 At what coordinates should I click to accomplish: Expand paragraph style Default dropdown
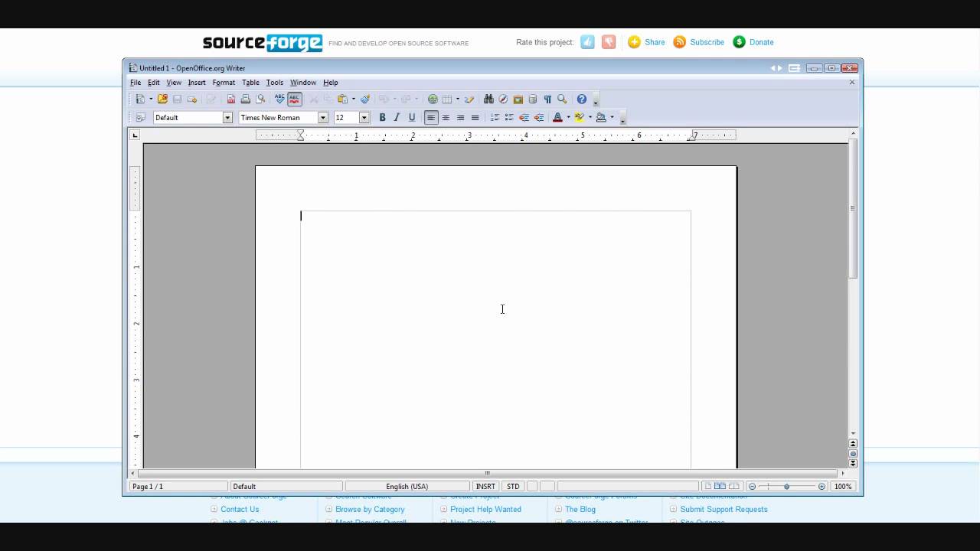pyautogui.click(x=227, y=117)
